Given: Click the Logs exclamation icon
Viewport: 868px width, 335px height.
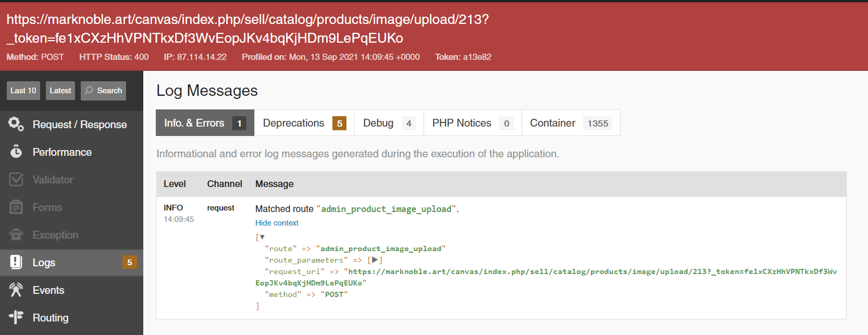Looking at the screenshot, I should tap(16, 262).
